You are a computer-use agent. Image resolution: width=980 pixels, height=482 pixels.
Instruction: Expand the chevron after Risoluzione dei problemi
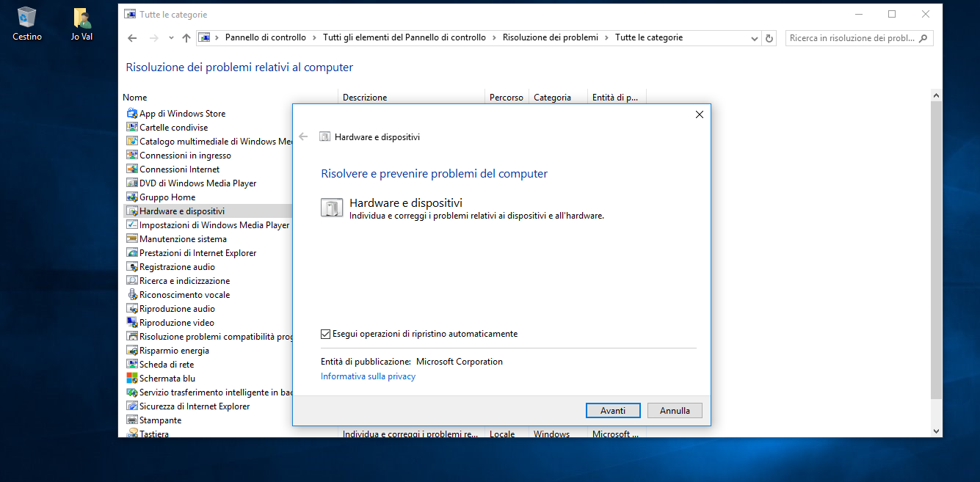pyautogui.click(x=606, y=37)
